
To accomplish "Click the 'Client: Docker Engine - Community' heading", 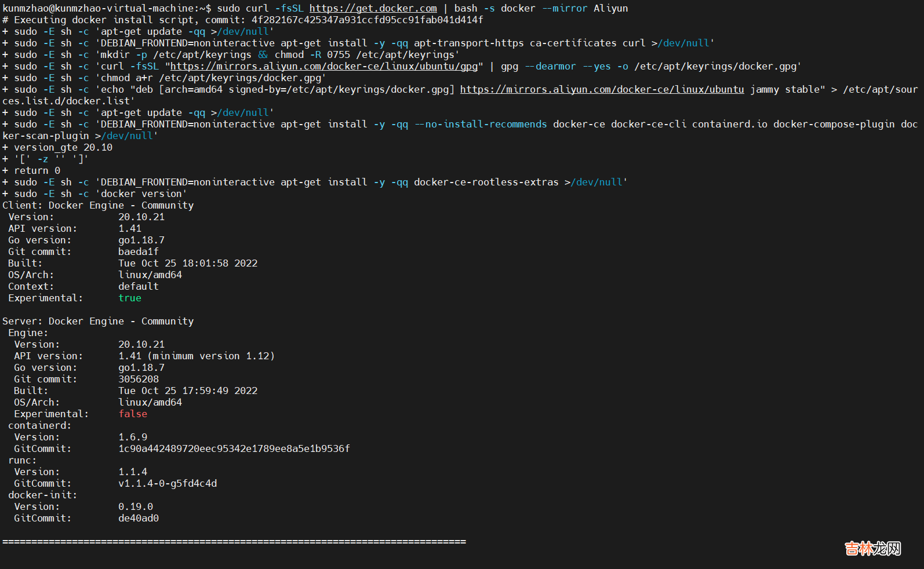I will (98, 205).
